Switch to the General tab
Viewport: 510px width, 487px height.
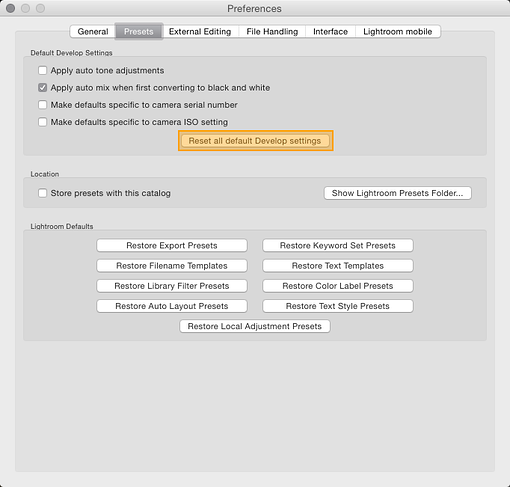93,32
